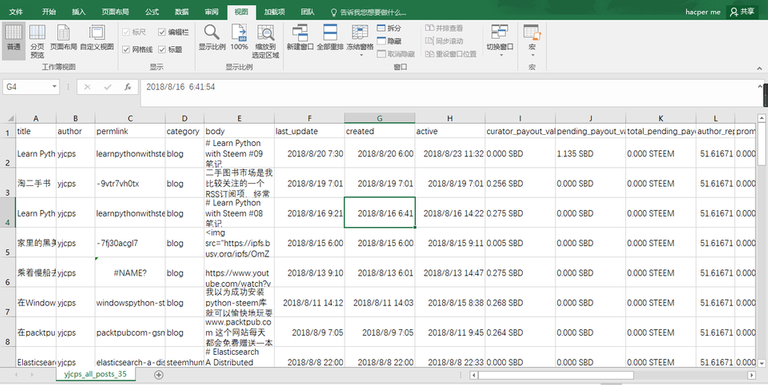Collapse the ribbon with the chevron
Viewport: 768px width, 385px height.
click(x=760, y=69)
